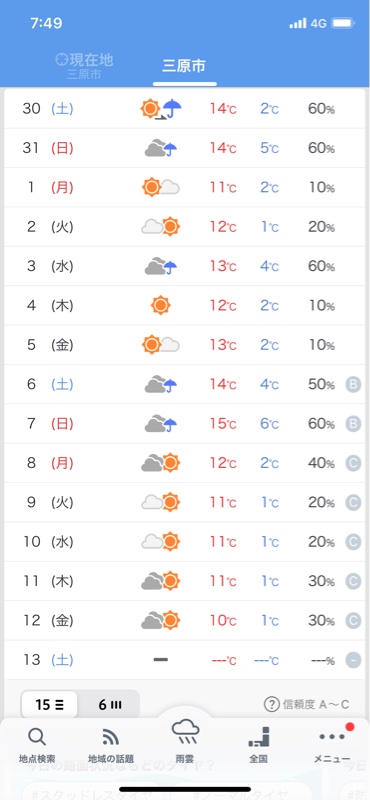Tap the sunny weather icon for 4 (木)
The height and width of the screenshot is (800, 370).
(x=161, y=305)
